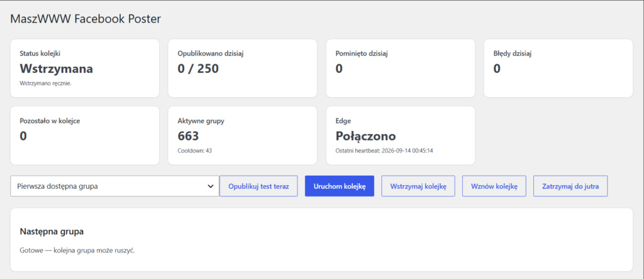
Task: Click the Gotowe kolejna grupa message
Action: pos(77,250)
